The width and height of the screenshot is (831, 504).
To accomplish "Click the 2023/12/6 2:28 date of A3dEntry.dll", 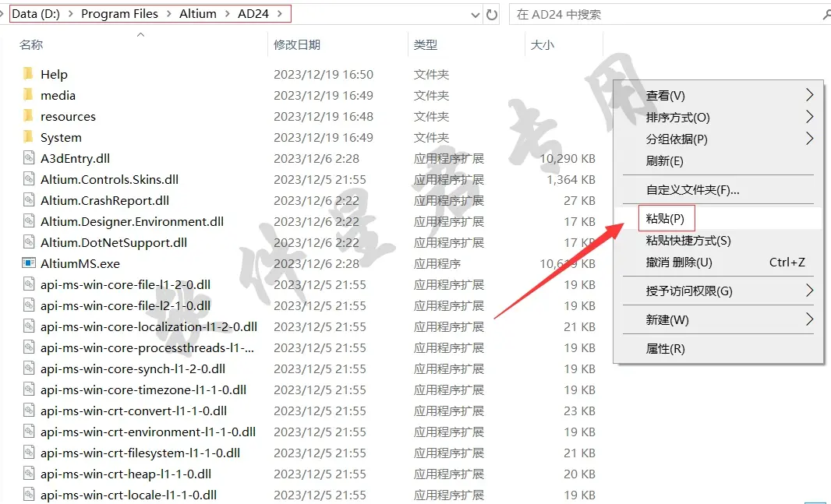I will [x=316, y=158].
